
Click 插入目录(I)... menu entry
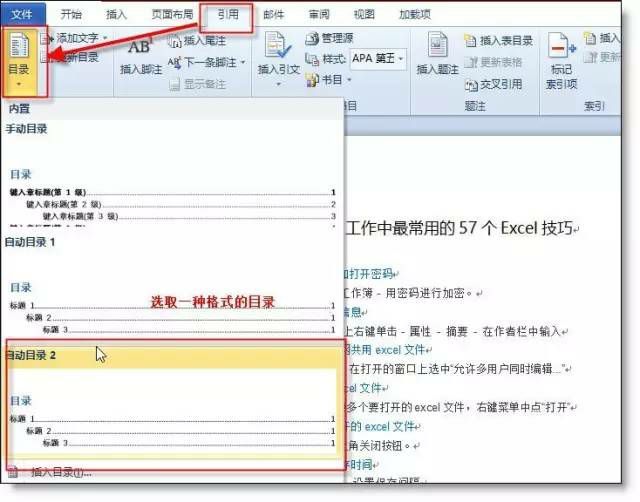tap(61, 472)
